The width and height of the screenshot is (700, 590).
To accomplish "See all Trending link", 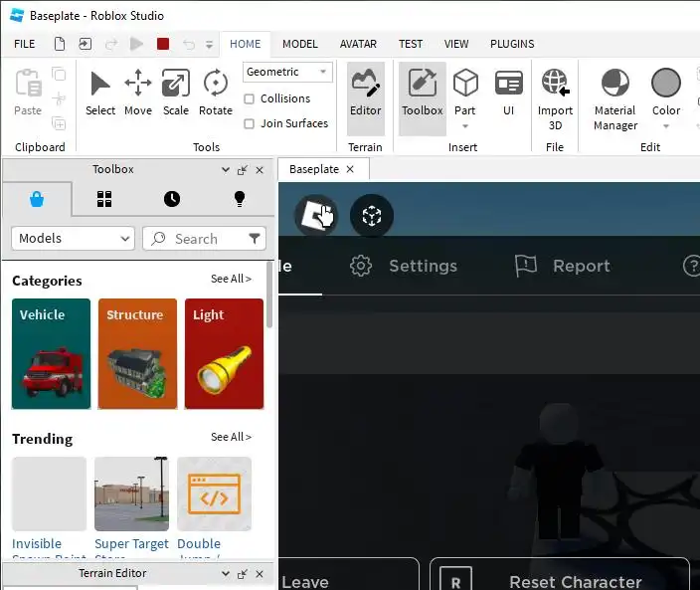I will tap(231, 437).
